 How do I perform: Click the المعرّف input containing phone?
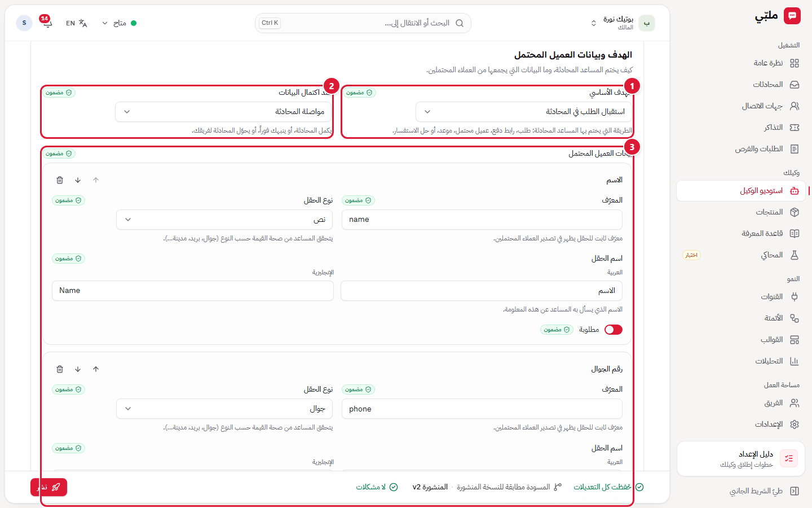[x=482, y=409]
